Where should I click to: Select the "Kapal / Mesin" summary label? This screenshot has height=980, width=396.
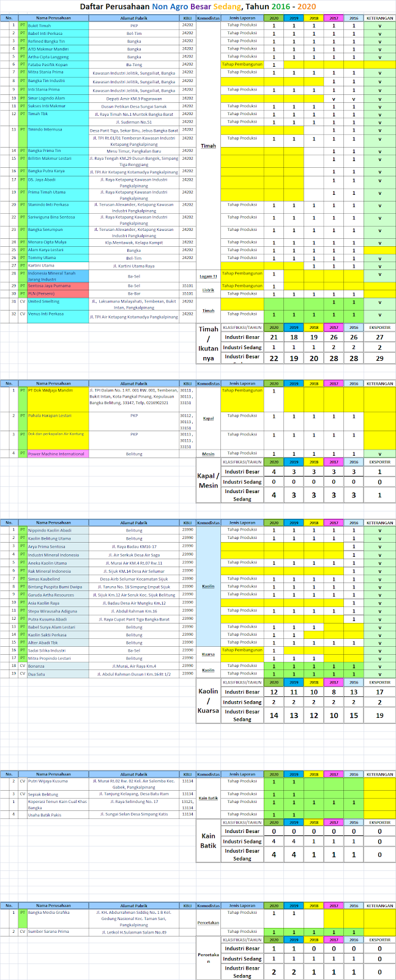pyautogui.click(x=208, y=481)
